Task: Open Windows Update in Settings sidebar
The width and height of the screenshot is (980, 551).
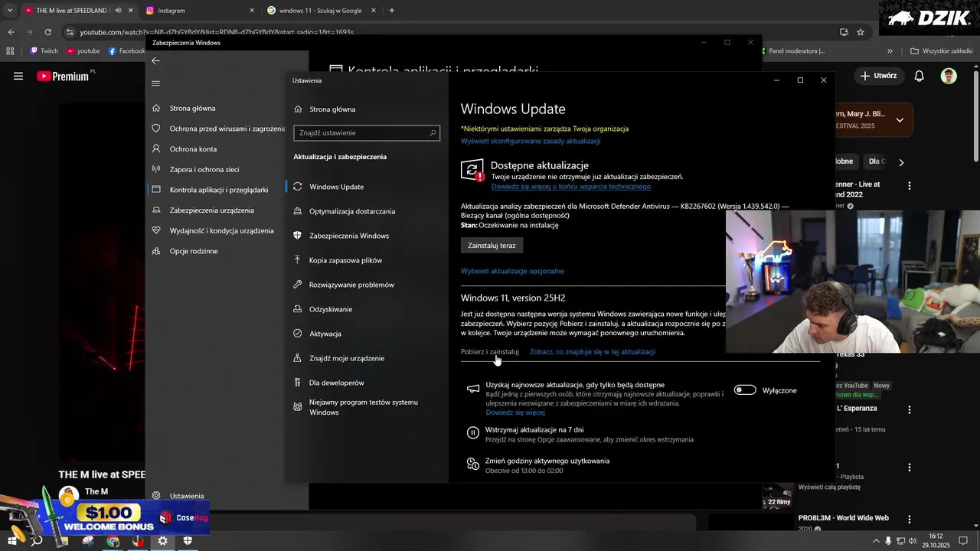Action: coord(336,187)
